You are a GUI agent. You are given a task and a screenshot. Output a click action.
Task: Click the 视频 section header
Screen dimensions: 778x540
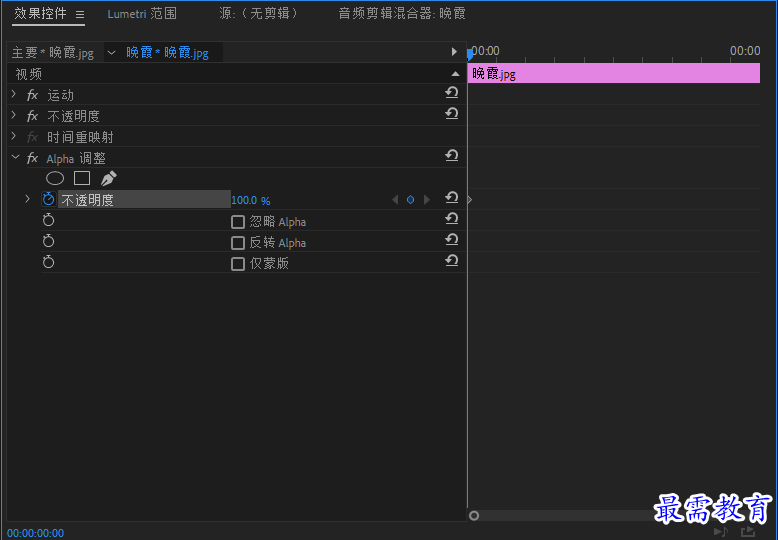[x=29, y=74]
